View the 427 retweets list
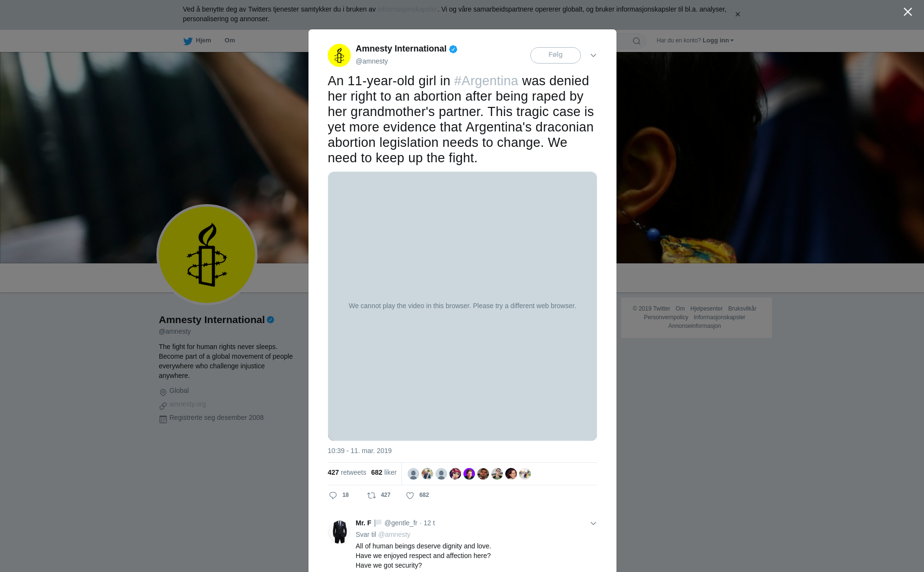 coord(347,472)
